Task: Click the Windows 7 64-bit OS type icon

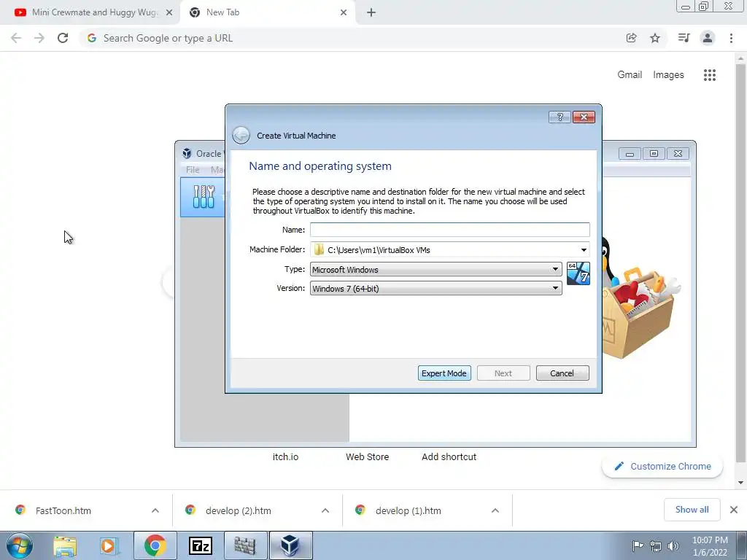Action: tap(578, 273)
